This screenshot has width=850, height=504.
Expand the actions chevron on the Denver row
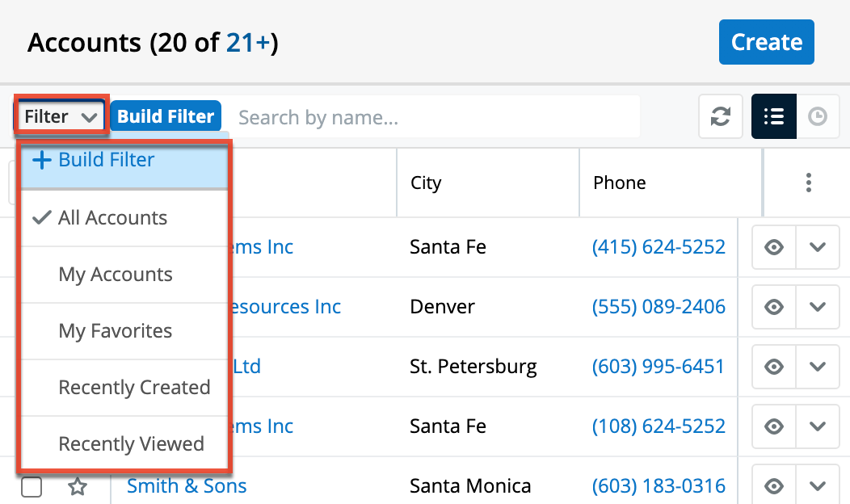(818, 307)
